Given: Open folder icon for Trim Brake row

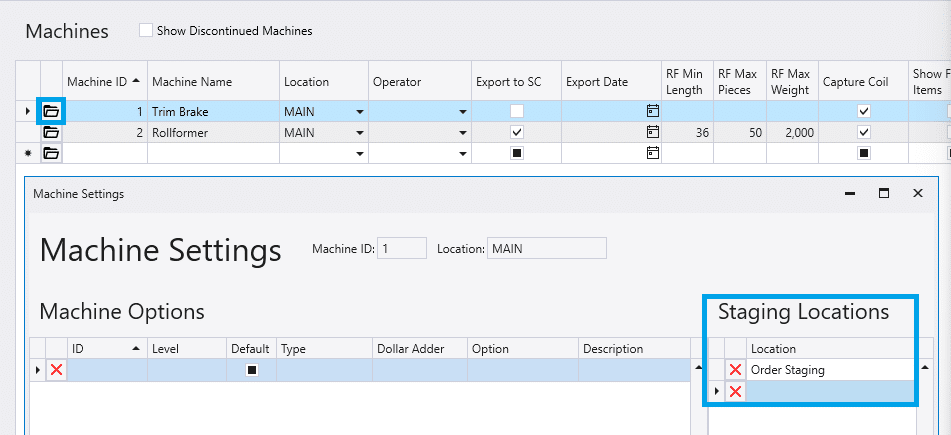Looking at the screenshot, I should (51, 111).
